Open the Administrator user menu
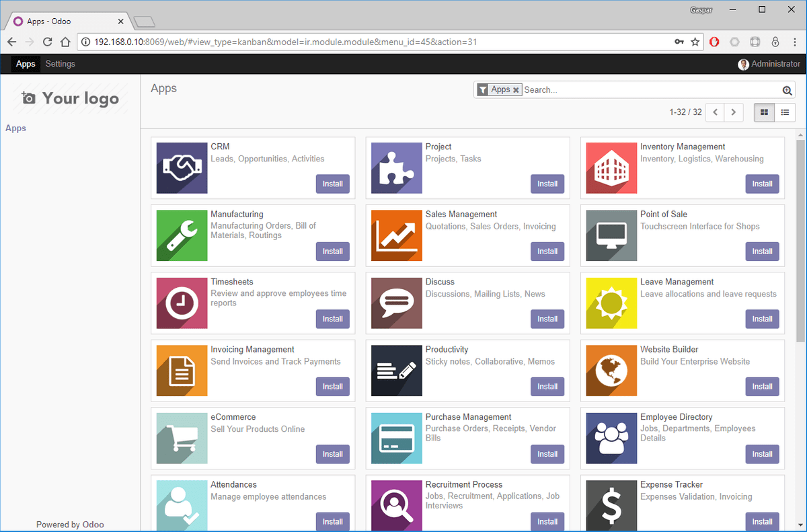807x532 pixels. click(769, 64)
